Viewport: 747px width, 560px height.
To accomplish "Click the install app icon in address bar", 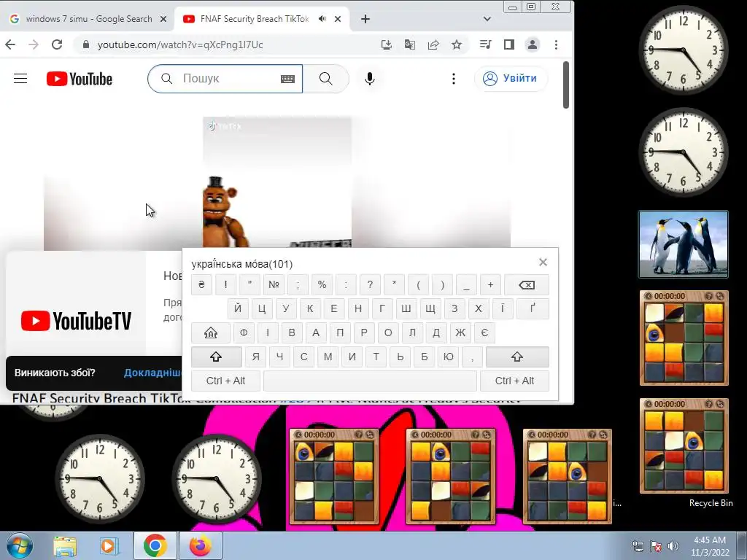I will (x=387, y=44).
